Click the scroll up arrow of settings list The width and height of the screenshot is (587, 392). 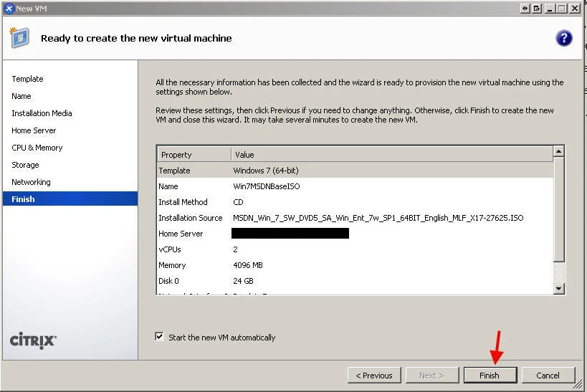coord(558,151)
